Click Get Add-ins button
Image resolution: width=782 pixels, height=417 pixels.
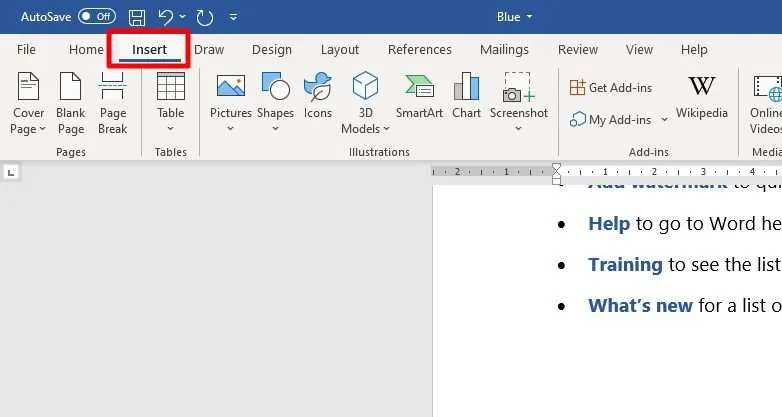click(x=610, y=88)
